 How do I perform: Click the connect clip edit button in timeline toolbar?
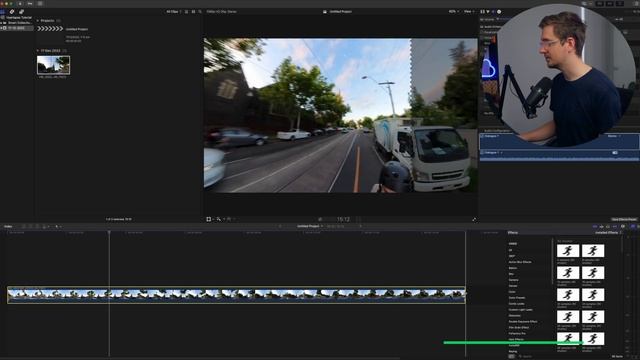24,227
